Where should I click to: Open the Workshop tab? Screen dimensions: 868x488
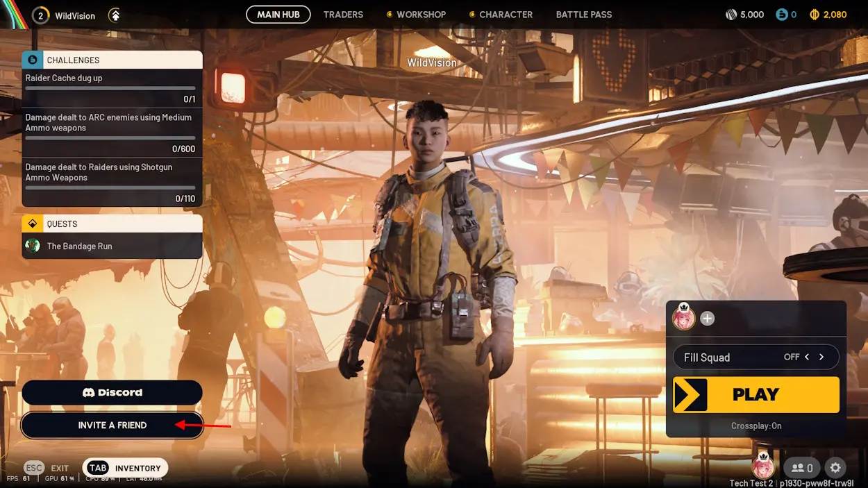[x=421, y=15]
